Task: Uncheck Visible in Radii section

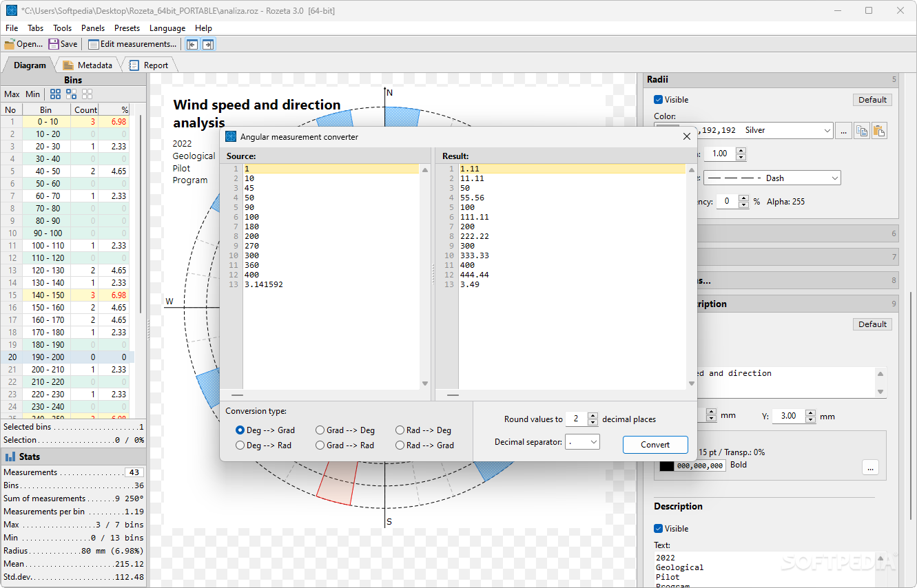Action: pyautogui.click(x=658, y=100)
